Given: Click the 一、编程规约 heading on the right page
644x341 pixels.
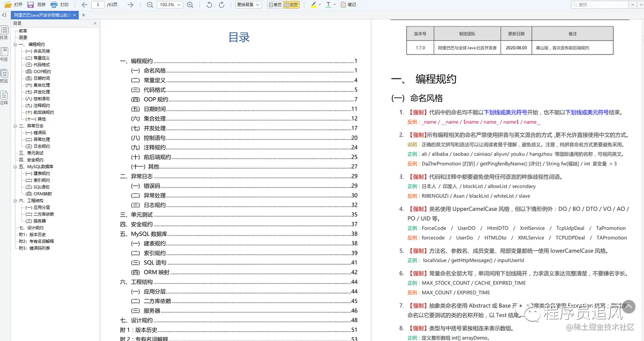Looking at the screenshot, I should pos(424,79).
